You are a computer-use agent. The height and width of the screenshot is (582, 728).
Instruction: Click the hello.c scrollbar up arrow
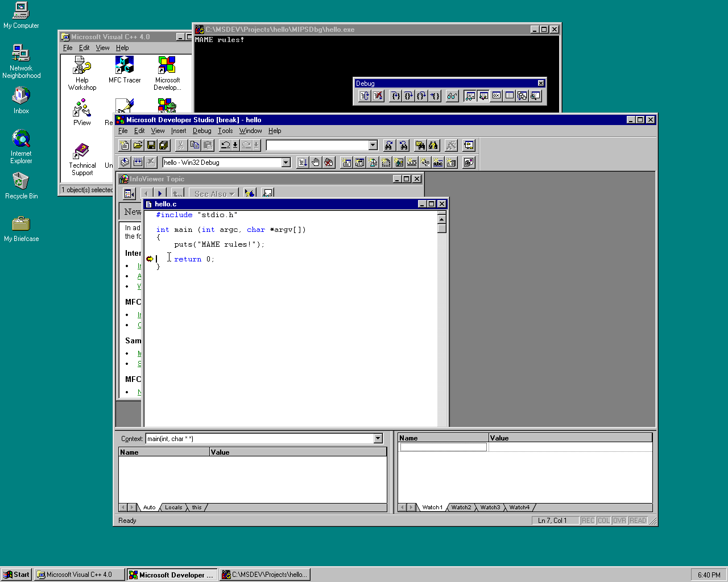click(x=441, y=219)
